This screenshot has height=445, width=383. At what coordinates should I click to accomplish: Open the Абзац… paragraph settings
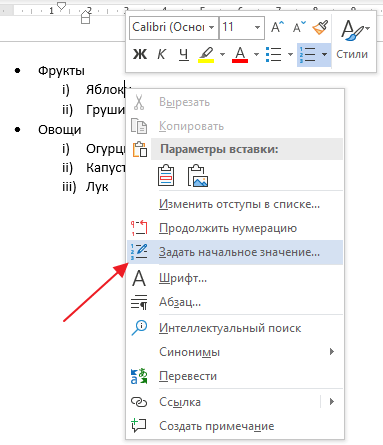[x=235, y=302]
